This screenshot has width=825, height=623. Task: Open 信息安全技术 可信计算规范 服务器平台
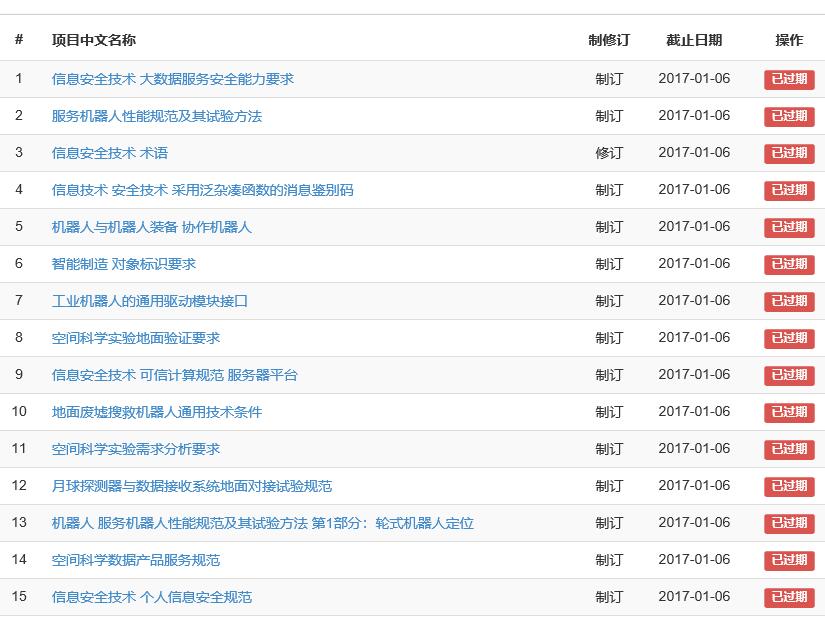(174, 375)
